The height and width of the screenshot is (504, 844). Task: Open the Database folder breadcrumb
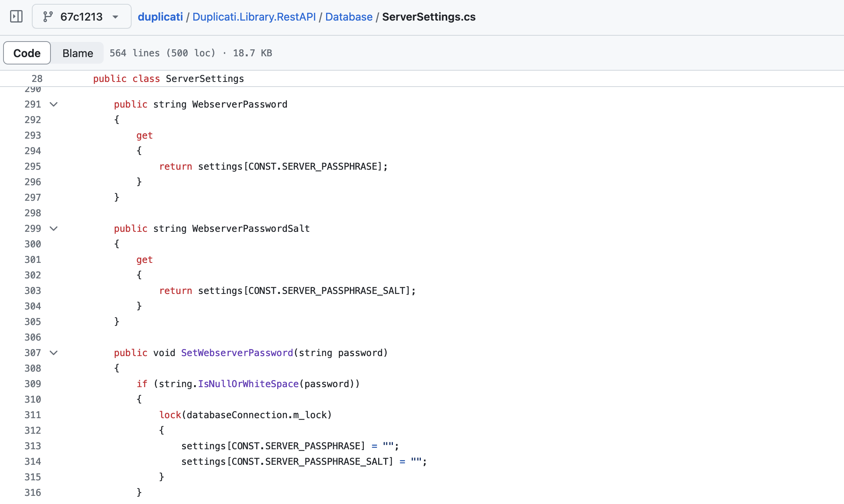coord(349,17)
